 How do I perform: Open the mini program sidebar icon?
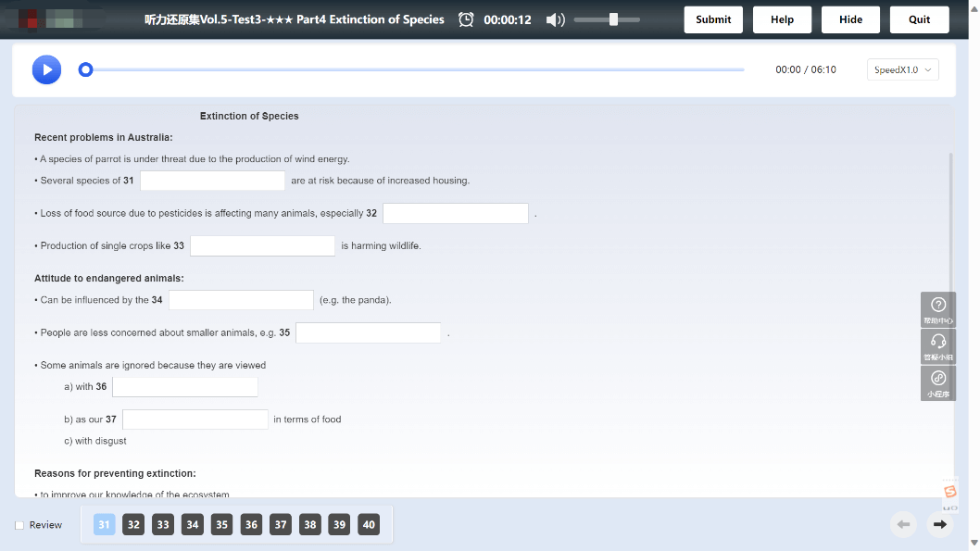938,383
